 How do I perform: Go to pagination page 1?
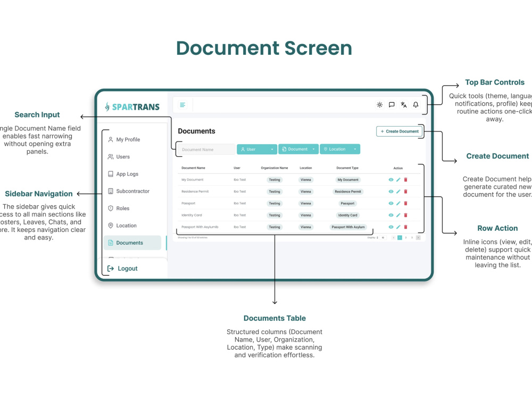click(x=400, y=237)
